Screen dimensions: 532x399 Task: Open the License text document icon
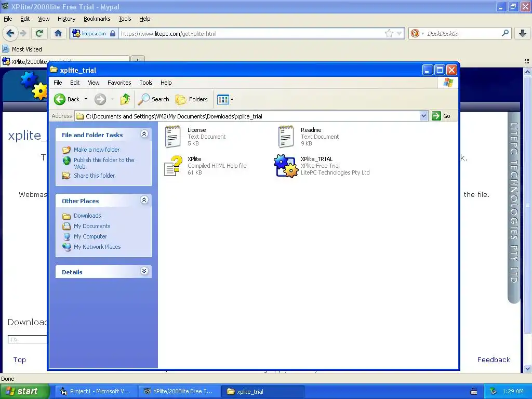(x=172, y=137)
